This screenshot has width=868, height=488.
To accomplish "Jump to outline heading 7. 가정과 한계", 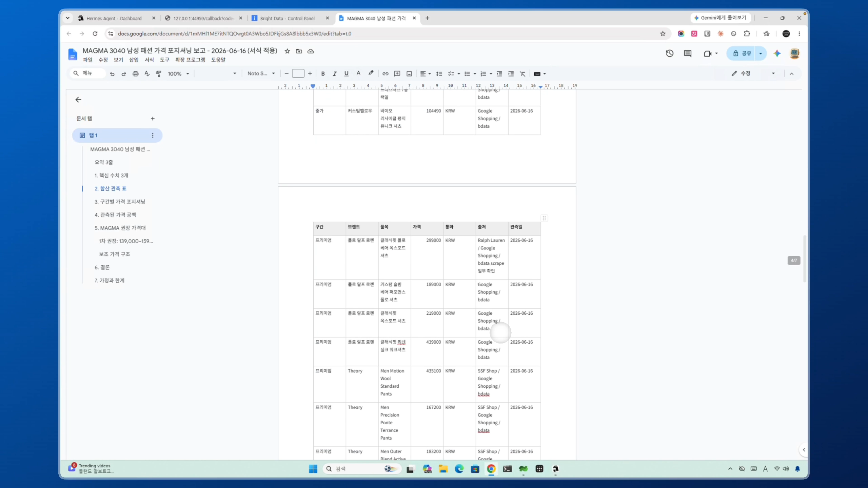I will click(110, 280).
